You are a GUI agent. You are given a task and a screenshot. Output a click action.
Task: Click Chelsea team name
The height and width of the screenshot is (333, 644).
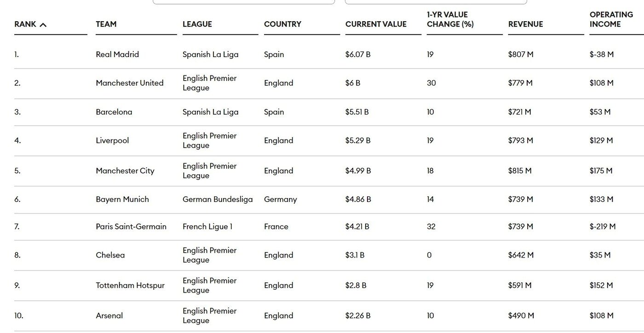(x=110, y=255)
